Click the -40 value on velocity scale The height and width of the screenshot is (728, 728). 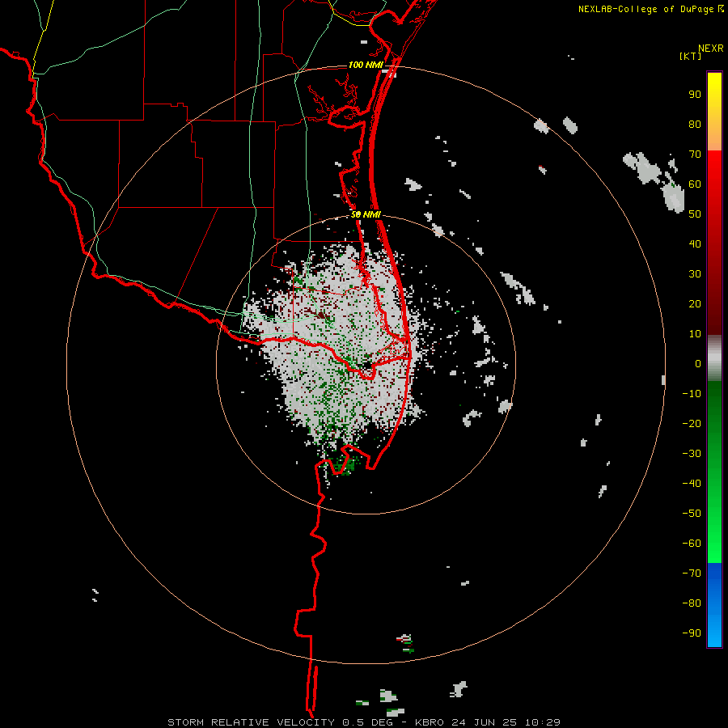(x=692, y=484)
